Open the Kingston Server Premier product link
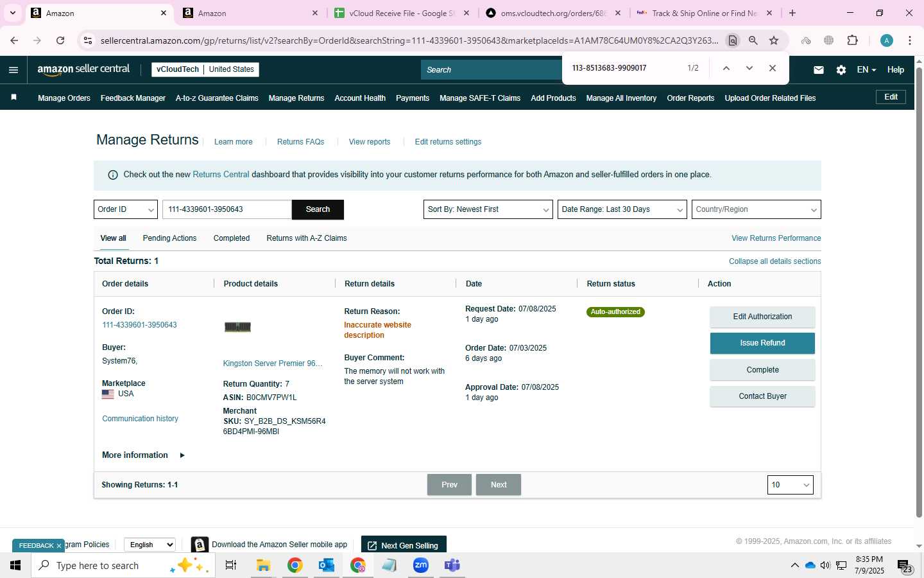924x578 pixels. (x=273, y=363)
